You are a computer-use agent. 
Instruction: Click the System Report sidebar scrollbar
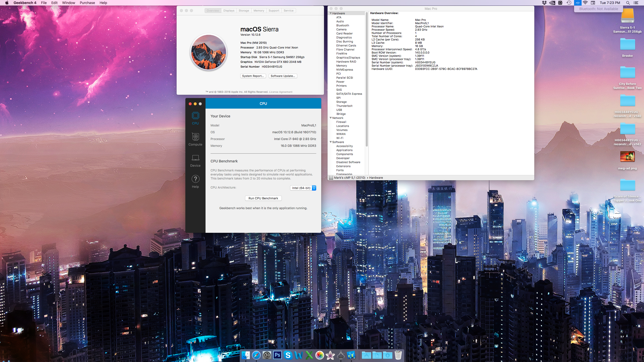[367, 79]
